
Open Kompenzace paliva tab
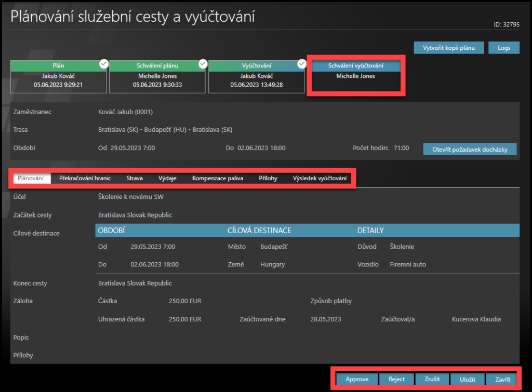point(217,178)
